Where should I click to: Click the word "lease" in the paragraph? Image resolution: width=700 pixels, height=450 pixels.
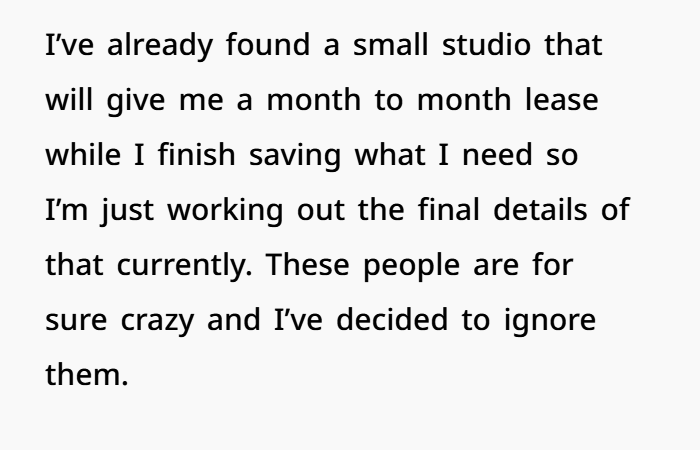pyautogui.click(x=561, y=99)
